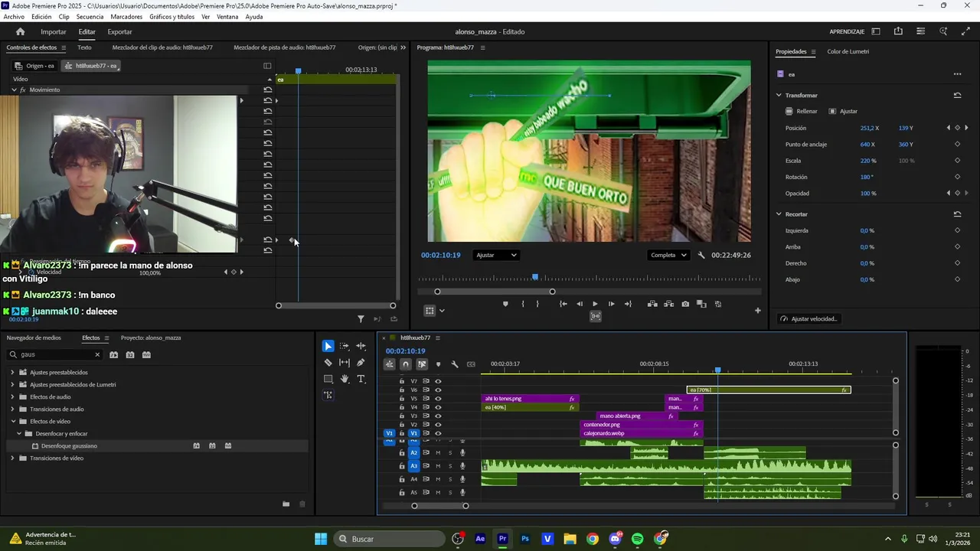Collapse the Transformar section

pyautogui.click(x=779, y=95)
